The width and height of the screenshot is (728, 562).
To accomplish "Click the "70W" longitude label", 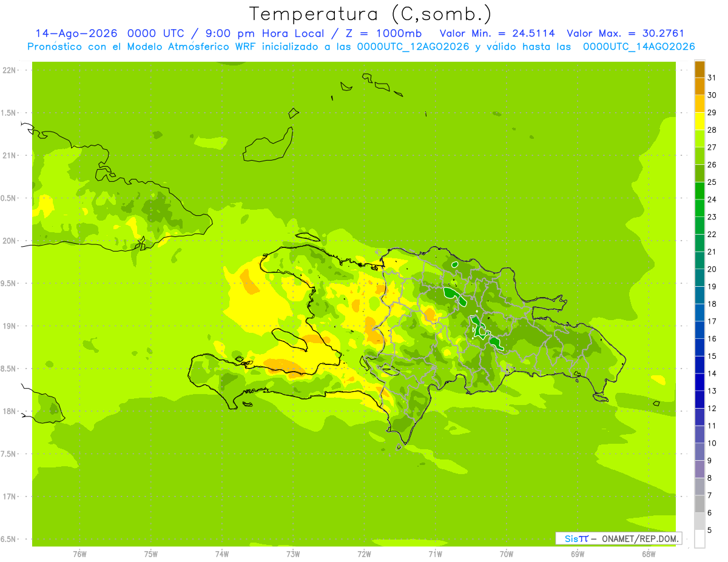I will tap(507, 554).
